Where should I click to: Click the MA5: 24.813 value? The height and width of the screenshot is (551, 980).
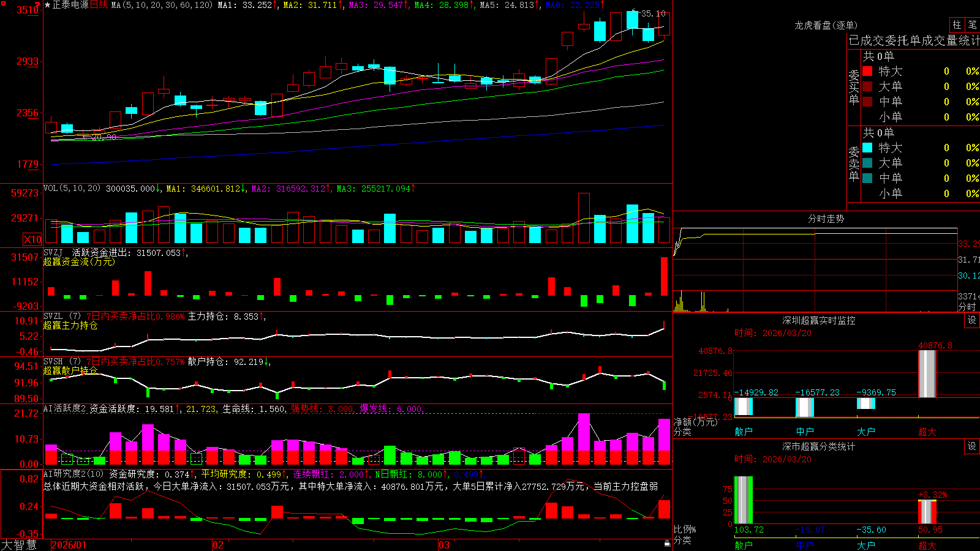click(509, 5)
